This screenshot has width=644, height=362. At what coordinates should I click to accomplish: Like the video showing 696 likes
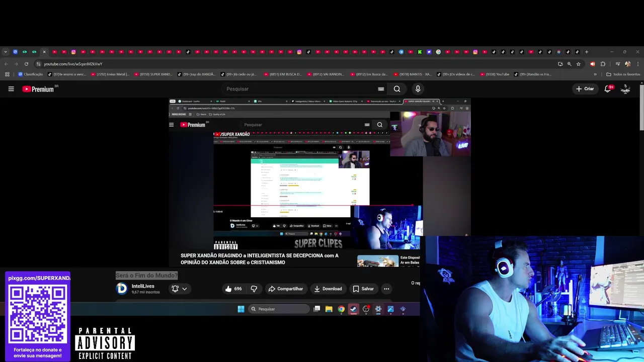[x=233, y=289]
